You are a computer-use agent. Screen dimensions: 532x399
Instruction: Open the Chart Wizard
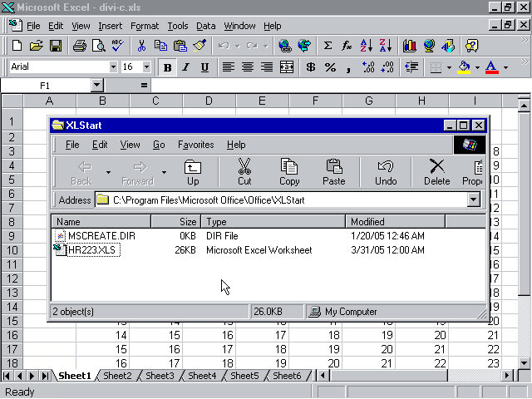click(x=409, y=46)
